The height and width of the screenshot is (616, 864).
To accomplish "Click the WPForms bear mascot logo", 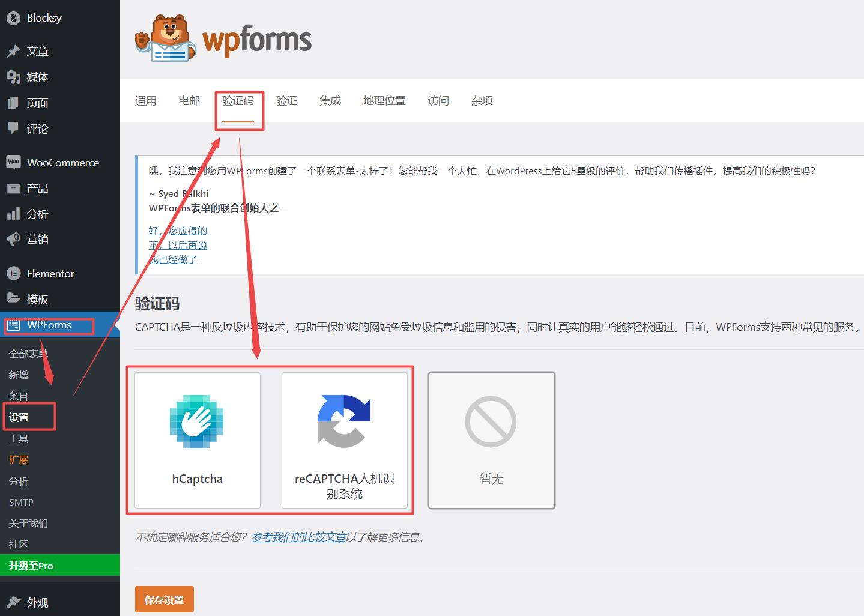I will (165, 39).
